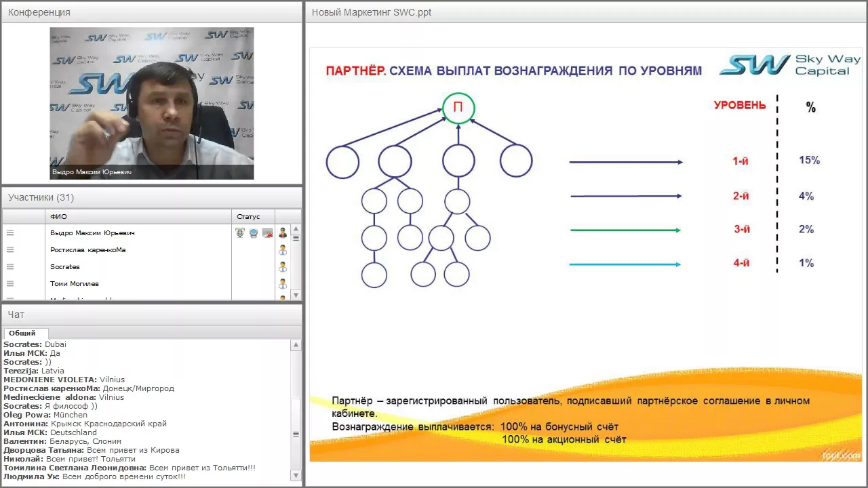The width and height of the screenshot is (868, 488).
Task: Click chat message from Людмила Ук
Action: (95, 476)
